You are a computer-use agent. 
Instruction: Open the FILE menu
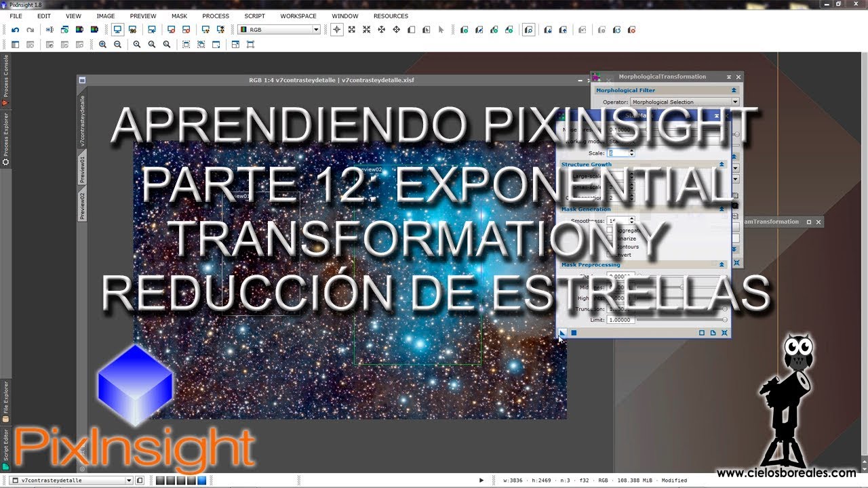coord(16,16)
